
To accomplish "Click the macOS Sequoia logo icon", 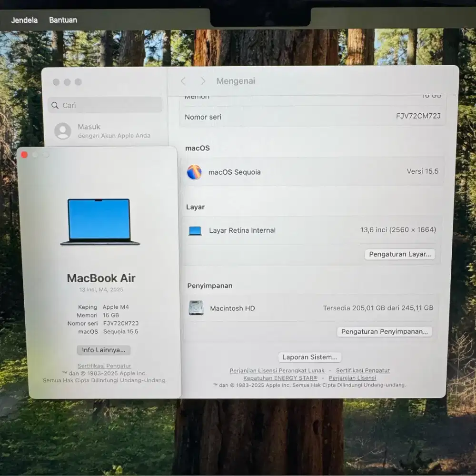I will click(x=194, y=172).
